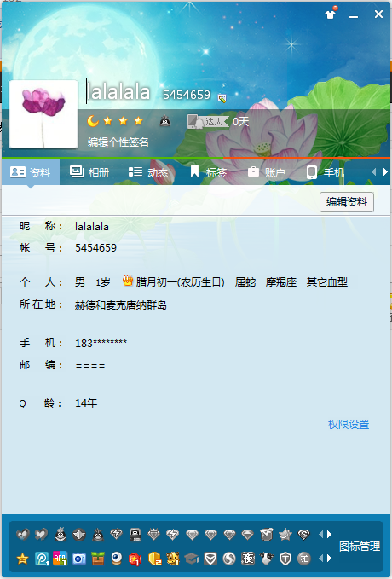392x579 pixels.
Task: Click the grass block box icon
Action: (98, 559)
